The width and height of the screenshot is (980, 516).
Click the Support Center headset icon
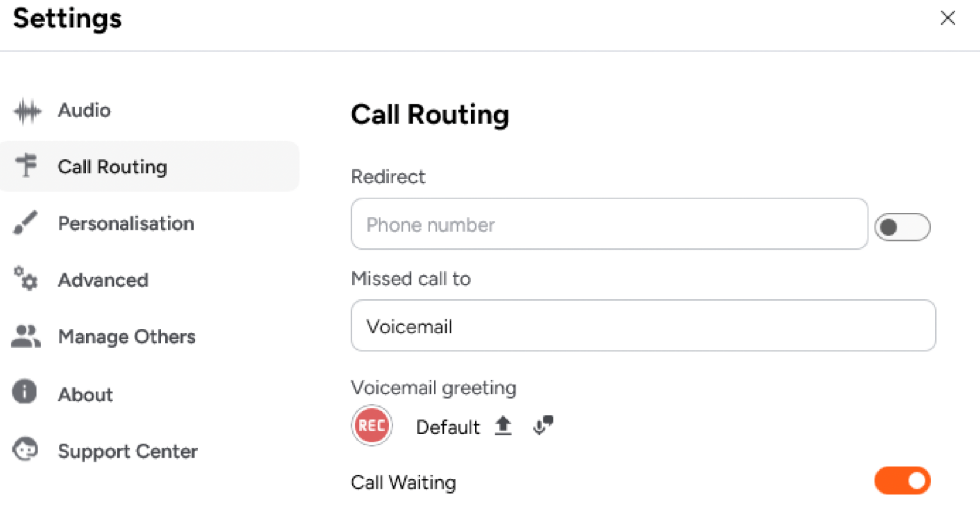[24, 449]
